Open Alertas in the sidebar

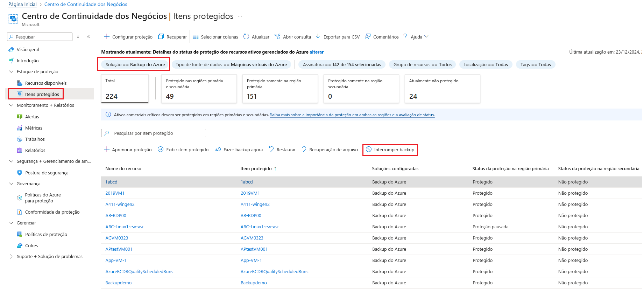(32, 117)
